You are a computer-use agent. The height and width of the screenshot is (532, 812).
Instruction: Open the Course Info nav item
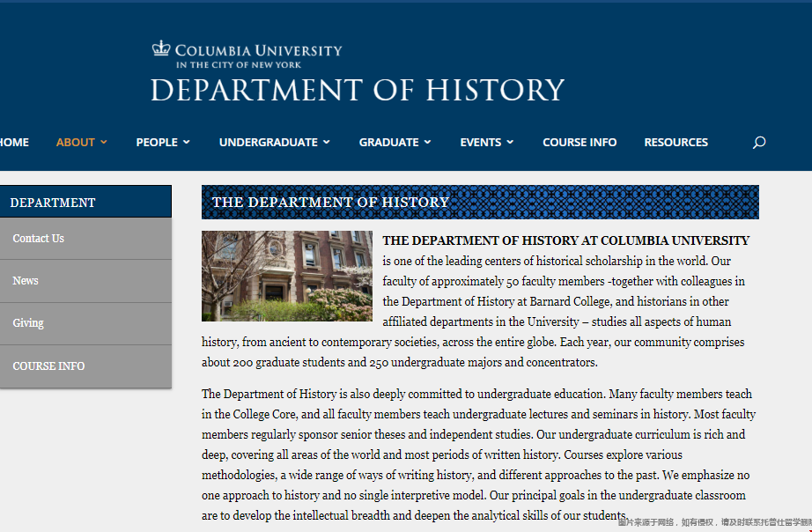579,143
